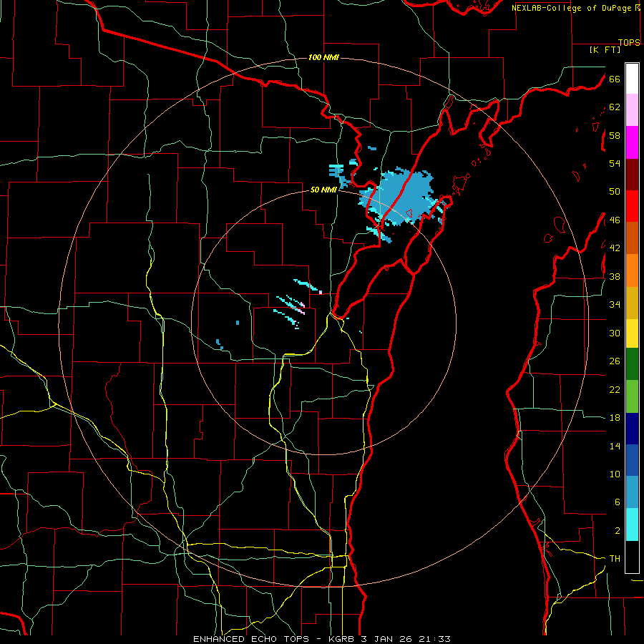This screenshot has height=644, width=644.
Task: Pick the light blue legend segment
Action: (632, 492)
